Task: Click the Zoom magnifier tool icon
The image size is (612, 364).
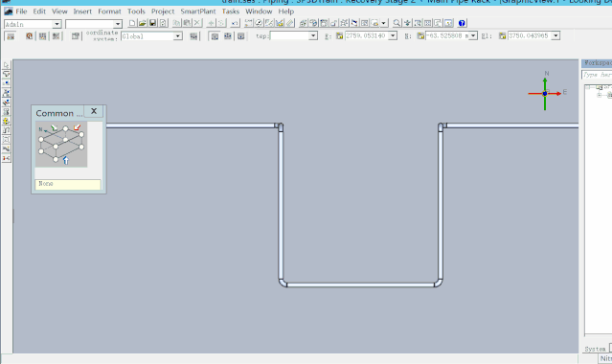Action: (x=397, y=23)
